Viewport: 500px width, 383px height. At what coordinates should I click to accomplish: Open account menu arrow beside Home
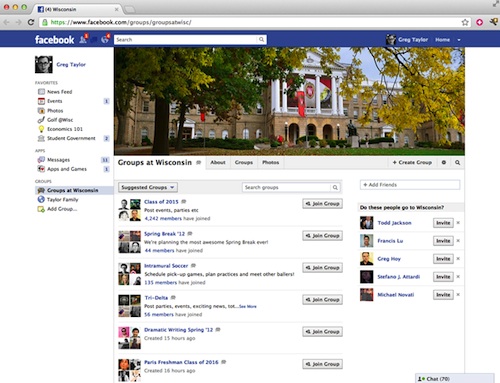point(459,40)
